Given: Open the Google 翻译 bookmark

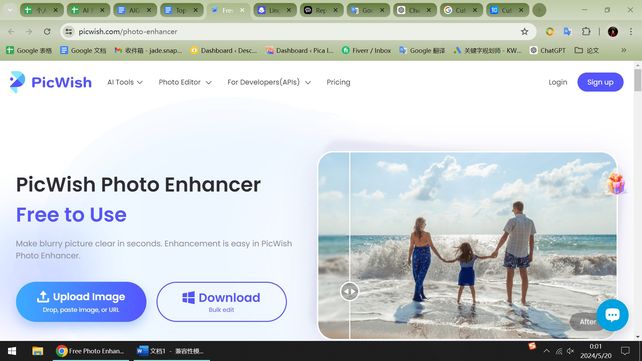Looking at the screenshot, I should 422,50.
